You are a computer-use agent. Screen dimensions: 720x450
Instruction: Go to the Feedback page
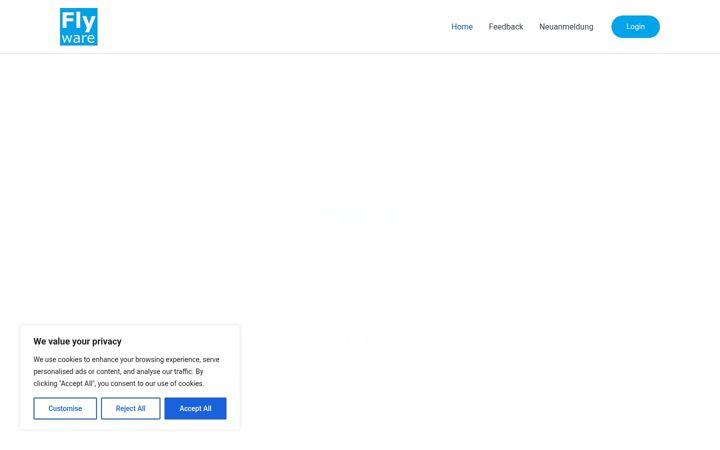pos(506,27)
